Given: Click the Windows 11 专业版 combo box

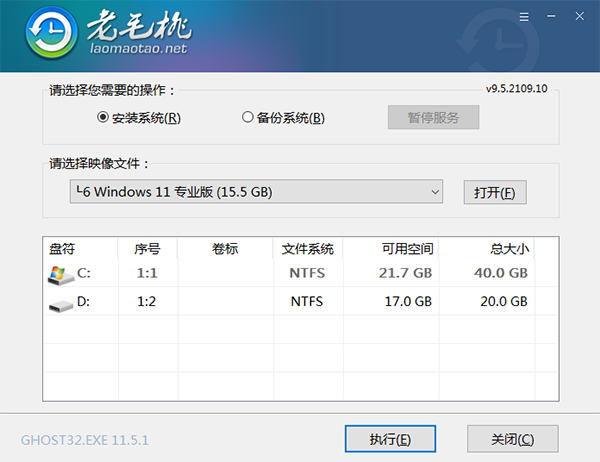Looking at the screenshot, I should [256, 191].
